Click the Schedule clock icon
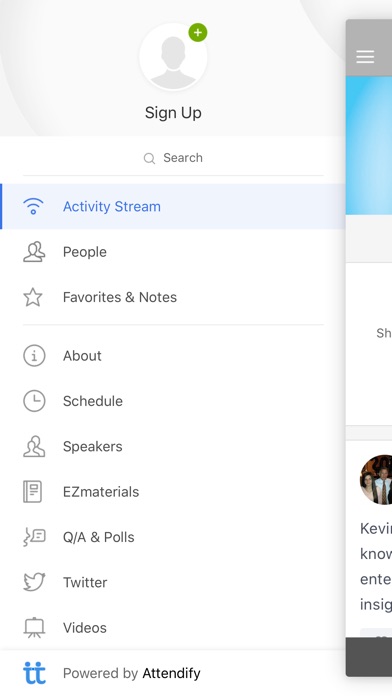Image resolution: width=392 pixels, height=696 pixels. (x=34, y=401)
